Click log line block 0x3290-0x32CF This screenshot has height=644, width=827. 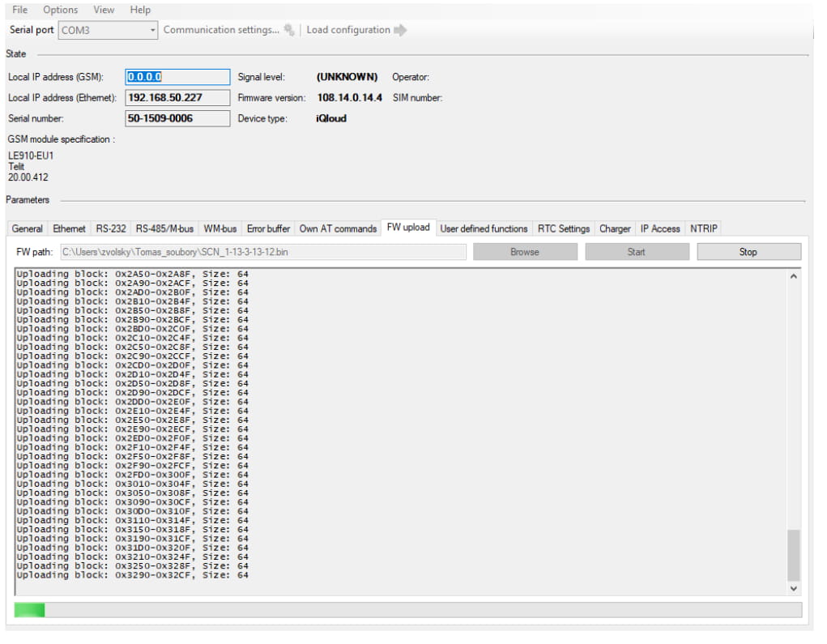[132, 575]
